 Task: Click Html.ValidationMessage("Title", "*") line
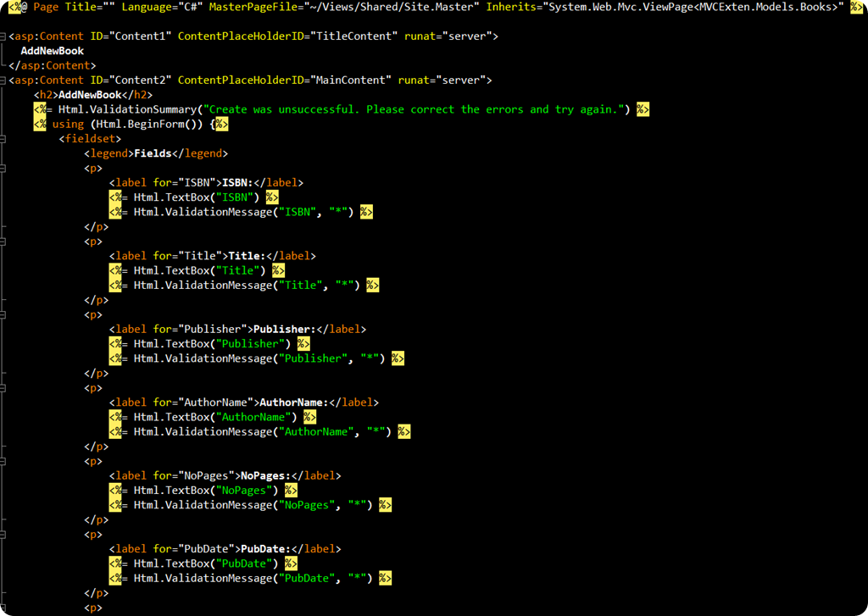pos(244,286)
